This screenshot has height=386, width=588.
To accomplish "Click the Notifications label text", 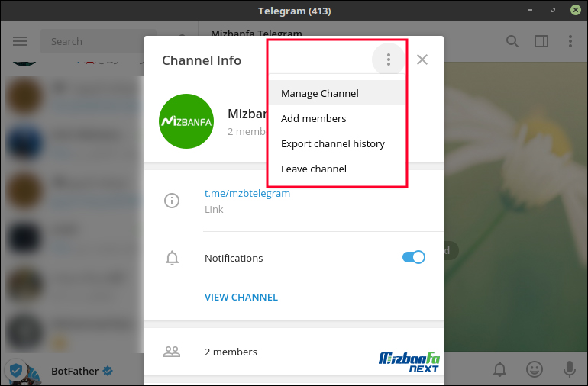I will (234, 258).
